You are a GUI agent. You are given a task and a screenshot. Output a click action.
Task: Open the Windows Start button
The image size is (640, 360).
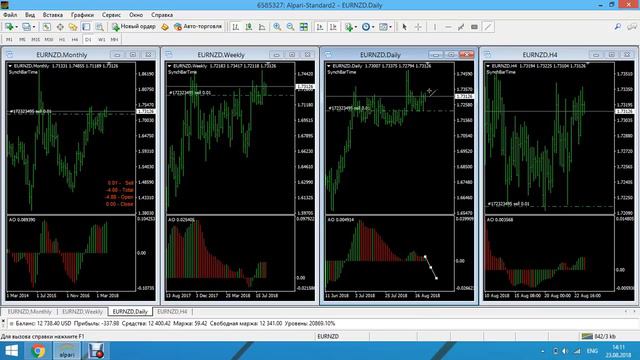(x=12, y=351)
